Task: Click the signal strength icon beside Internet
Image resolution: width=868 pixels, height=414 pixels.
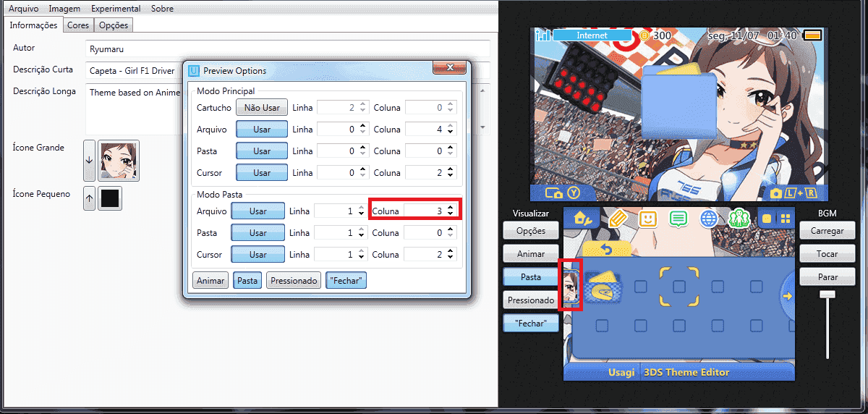Action: (542, 35)
